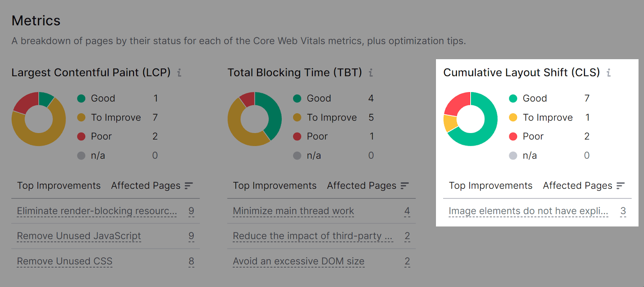The width and height of the screenshot is (644, 287).
Task: Open the LCP info tooltip icon
Action: (x=180, y=73)
